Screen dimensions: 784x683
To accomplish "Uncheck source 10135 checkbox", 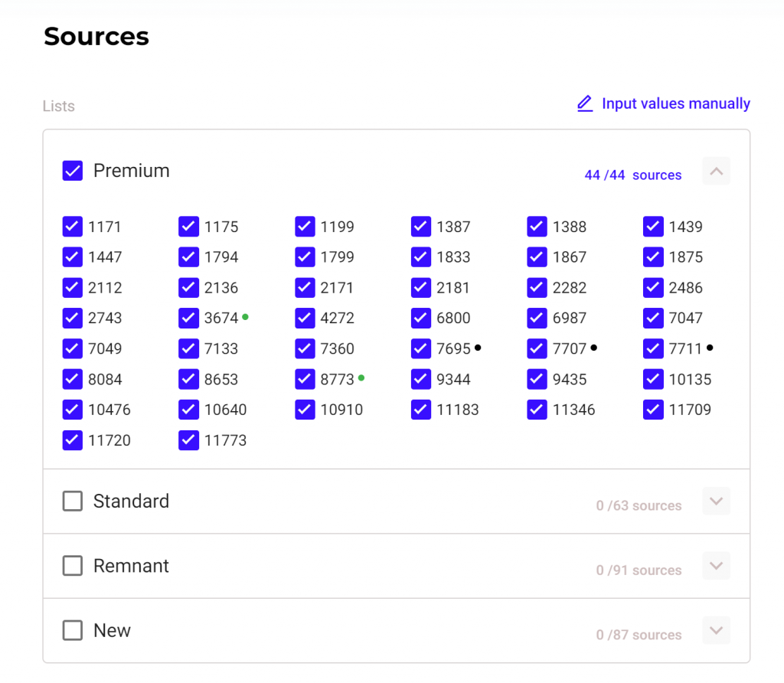I will tap(653, 379).
